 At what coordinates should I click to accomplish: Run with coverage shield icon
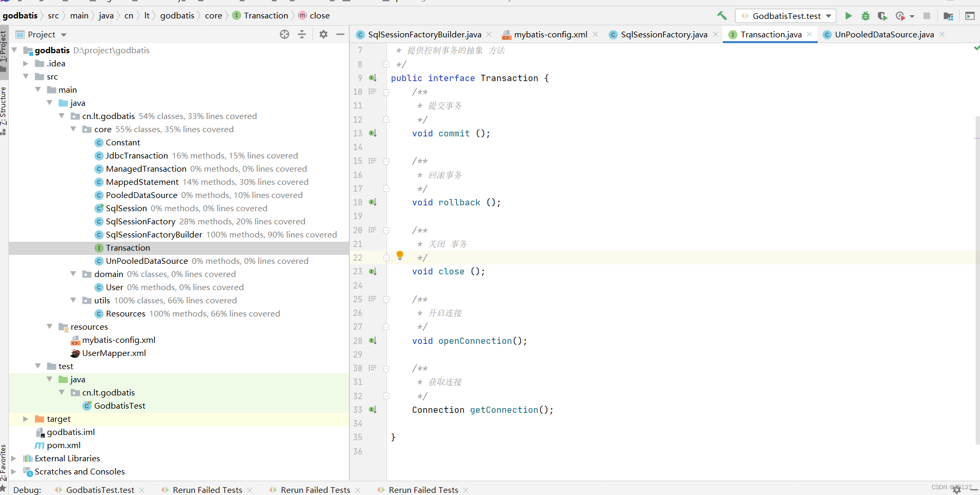[x=882, y=16]
